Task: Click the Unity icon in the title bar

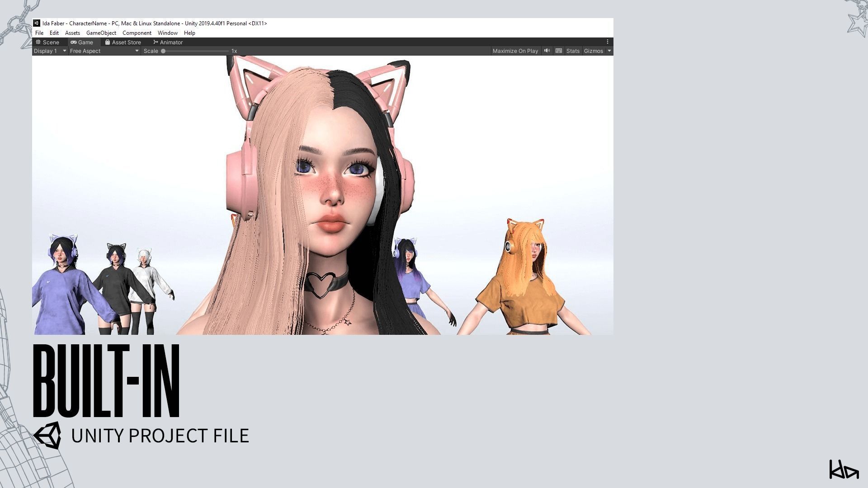Action: pos(37,23)
